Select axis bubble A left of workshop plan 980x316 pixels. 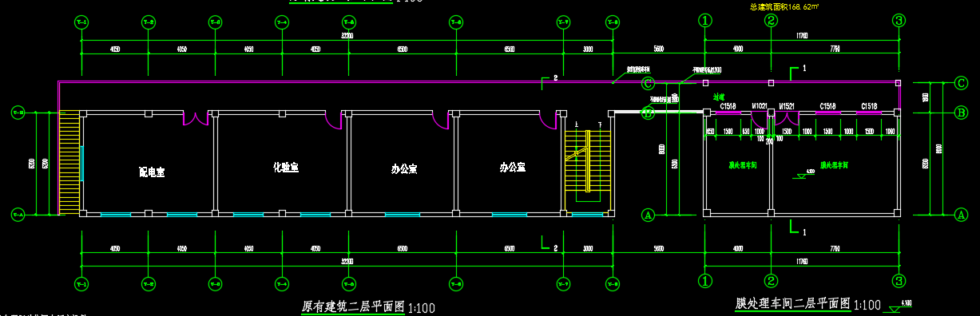[x=649, y=214]
